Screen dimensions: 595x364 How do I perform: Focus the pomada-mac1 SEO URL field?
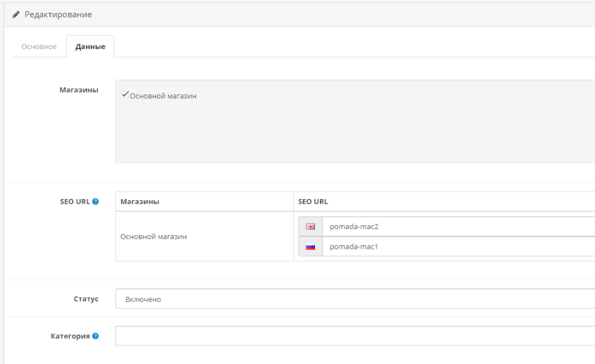[457, 247]
